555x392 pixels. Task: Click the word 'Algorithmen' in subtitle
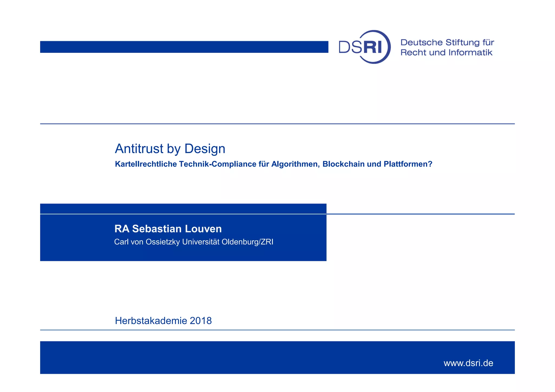tap(294, 164)
